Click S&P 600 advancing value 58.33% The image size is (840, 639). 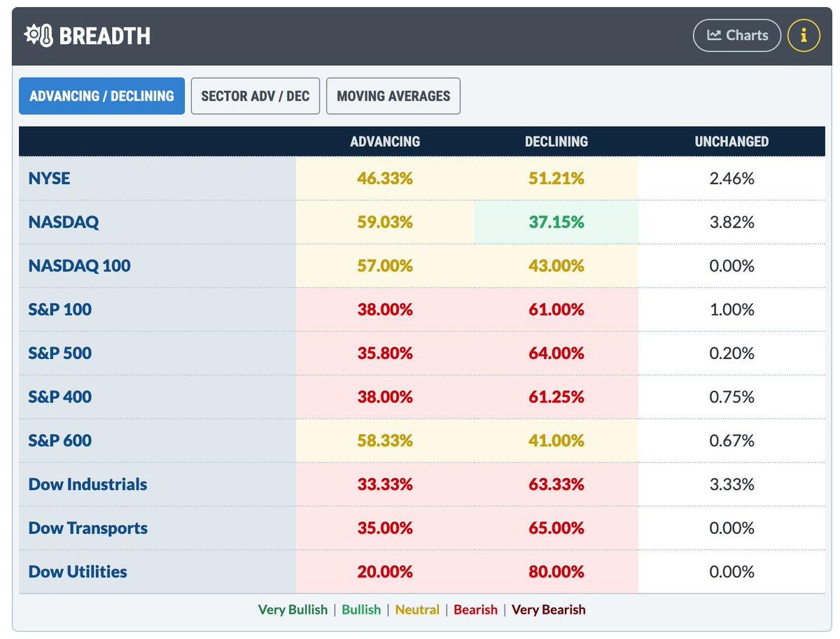point(385,441)
